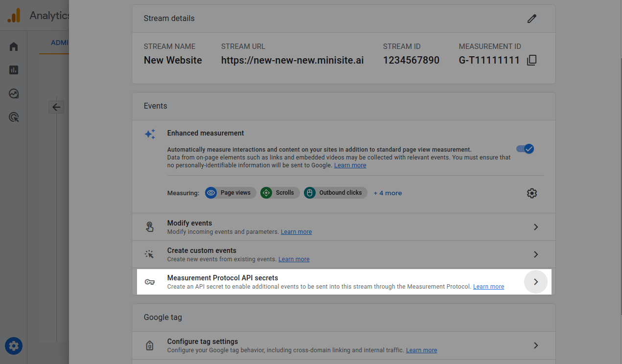Screen dimensions: 622x364
Task: Expand Modify events row chevron
Action: pos(536,227)
